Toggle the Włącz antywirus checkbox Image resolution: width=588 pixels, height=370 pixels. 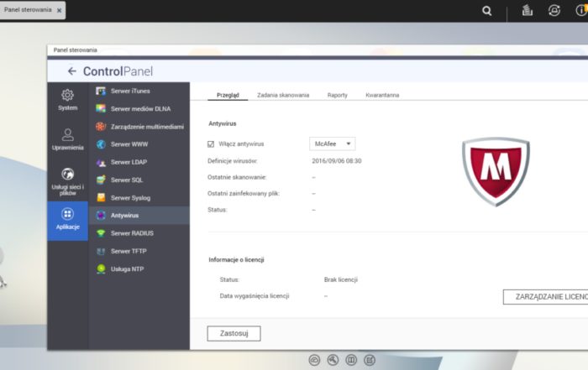[x=211, y=144]
